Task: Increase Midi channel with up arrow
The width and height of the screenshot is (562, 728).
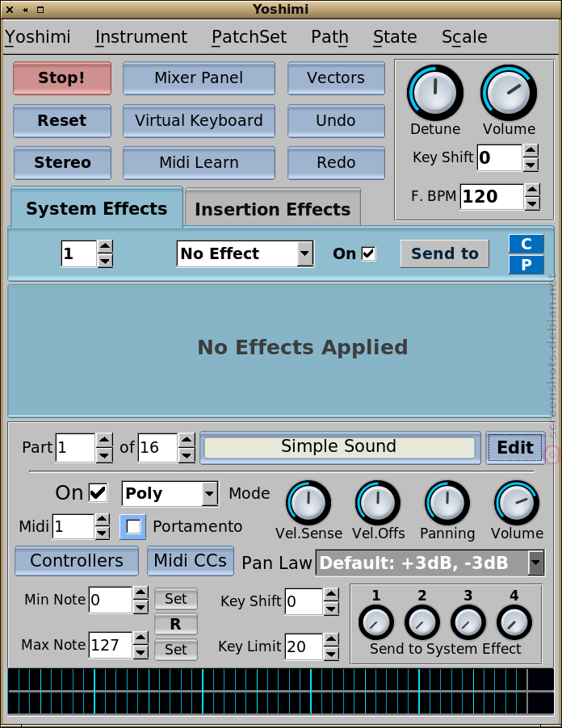Action: click(103, 520)
